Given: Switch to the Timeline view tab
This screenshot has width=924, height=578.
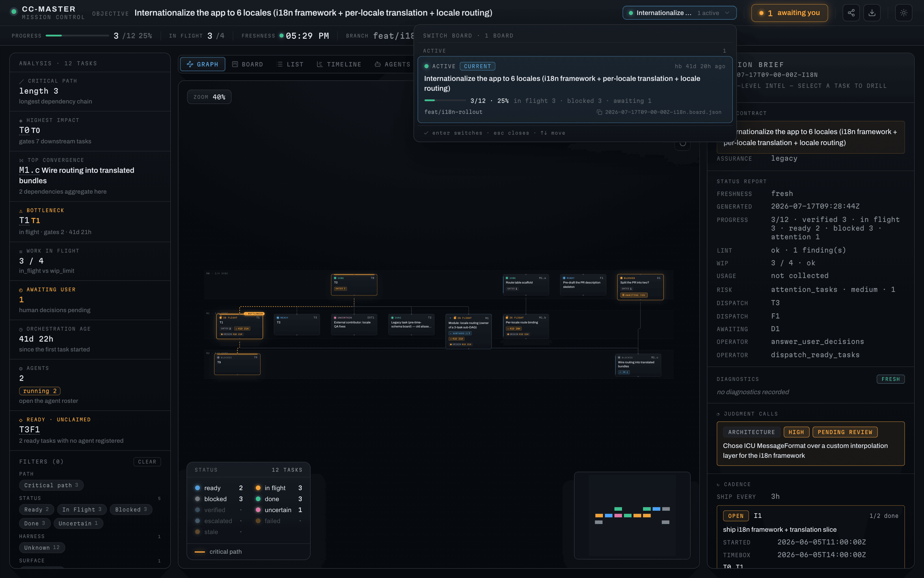Looking at the screenshot, I should coord(339,64).
